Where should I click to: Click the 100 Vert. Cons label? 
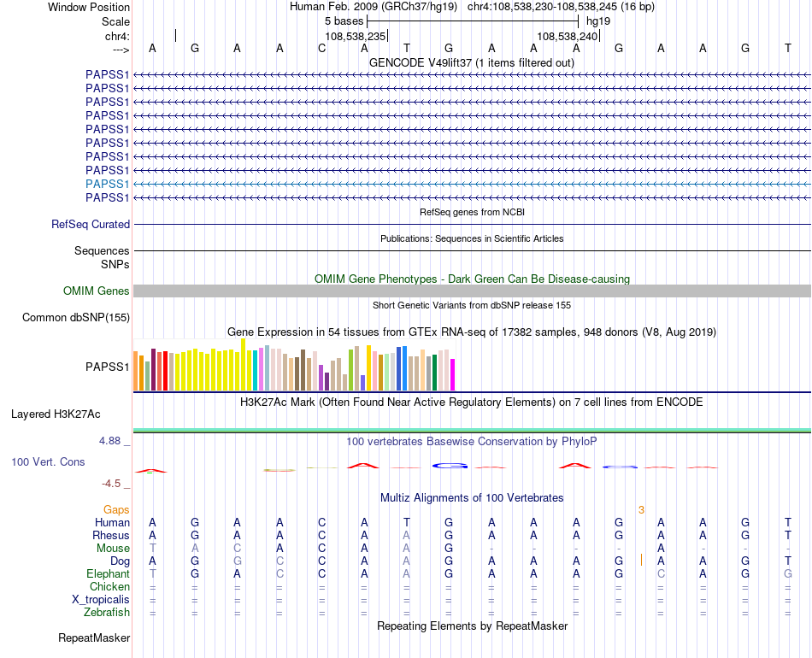[x=48, y=462]
